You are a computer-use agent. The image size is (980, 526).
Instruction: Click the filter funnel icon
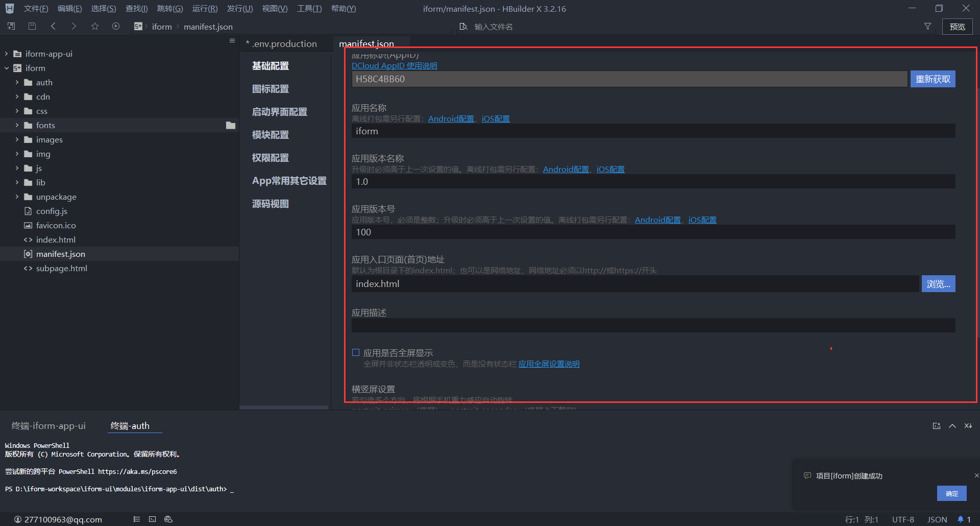point(927,27)
